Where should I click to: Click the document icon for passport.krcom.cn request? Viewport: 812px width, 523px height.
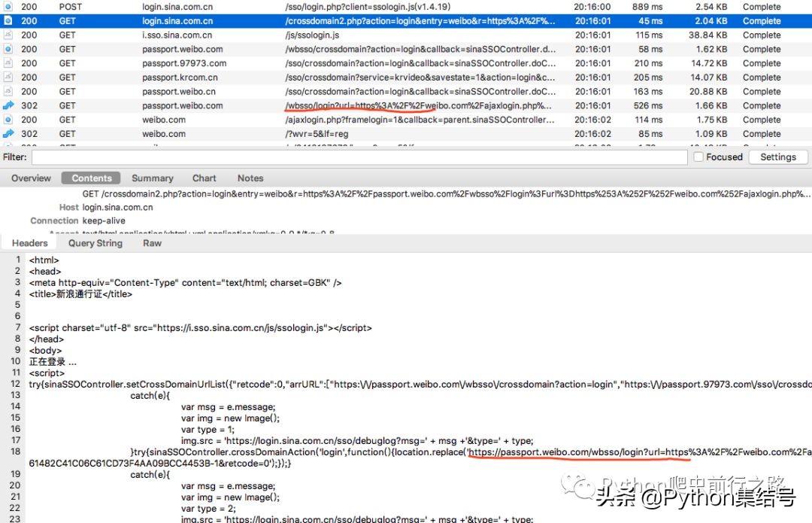[x=8, y=78]
